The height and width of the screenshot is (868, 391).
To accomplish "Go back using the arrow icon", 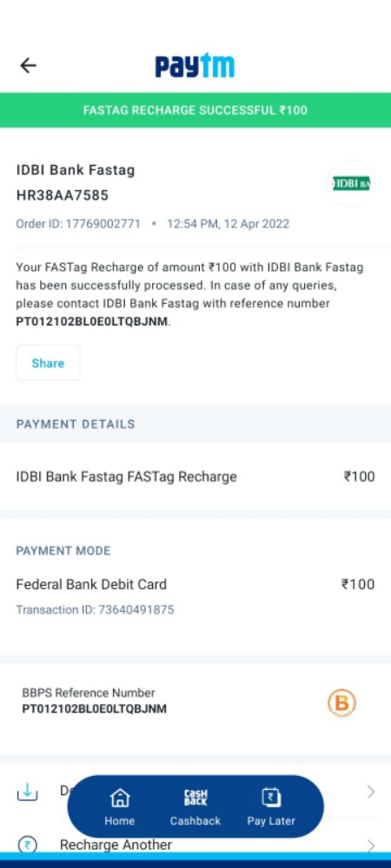I will click(28, 66).
